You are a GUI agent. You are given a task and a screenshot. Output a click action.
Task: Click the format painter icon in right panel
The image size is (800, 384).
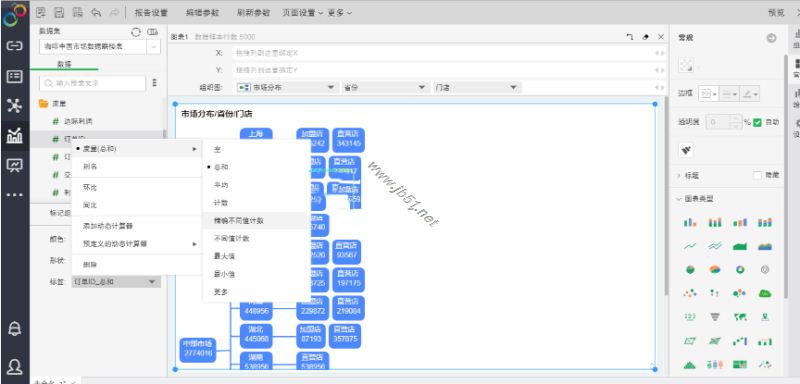(x=686, y=150)
